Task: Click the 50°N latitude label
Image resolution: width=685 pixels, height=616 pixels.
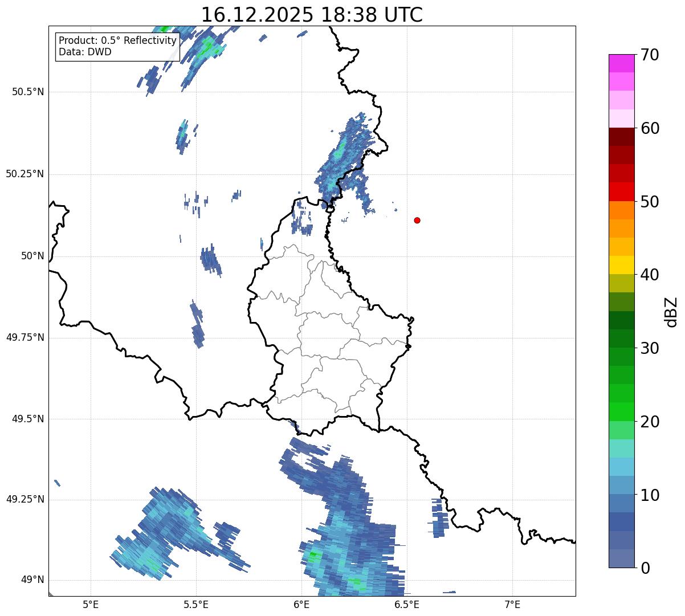Action: pyautogui.click(x=32, y=256)
